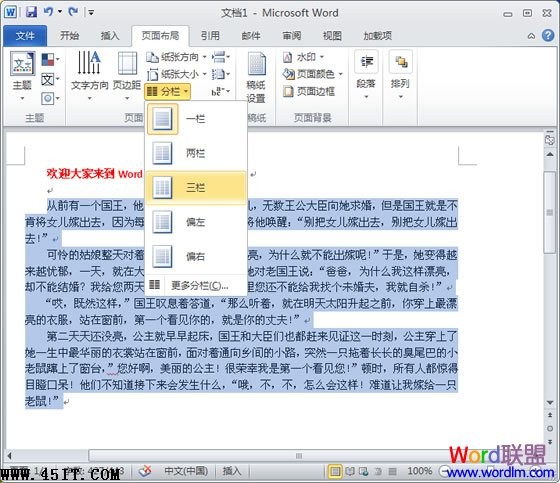
Task: Expand the 段落 paragraph group
Action: [366, 76]
